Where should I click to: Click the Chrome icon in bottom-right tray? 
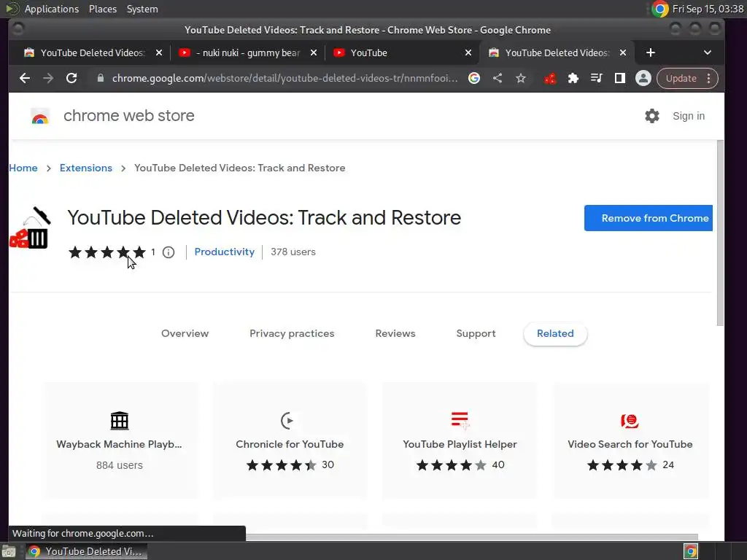pyautogui.click(x=691, y=551)
